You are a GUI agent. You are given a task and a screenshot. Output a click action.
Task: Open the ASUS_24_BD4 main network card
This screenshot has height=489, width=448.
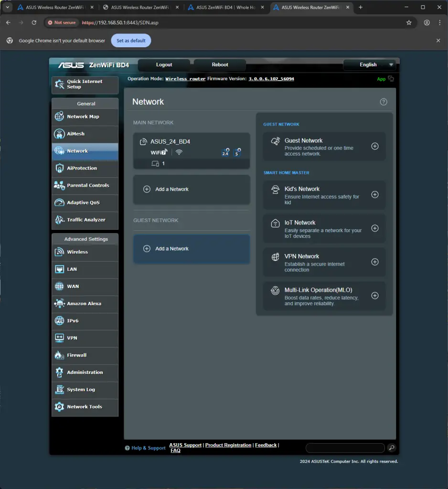192,151
